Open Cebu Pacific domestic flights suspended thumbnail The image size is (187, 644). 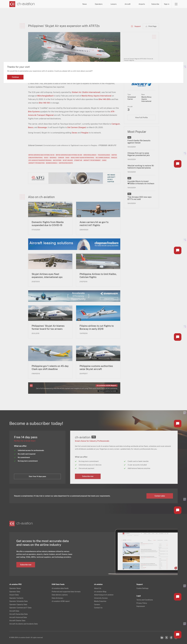click(x=50, y=210)
